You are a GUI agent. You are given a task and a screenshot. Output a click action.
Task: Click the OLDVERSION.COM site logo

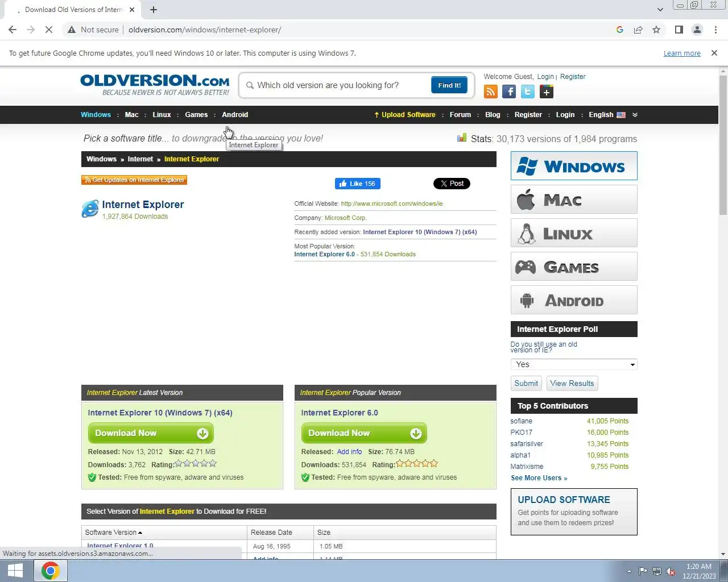[155, 85]
